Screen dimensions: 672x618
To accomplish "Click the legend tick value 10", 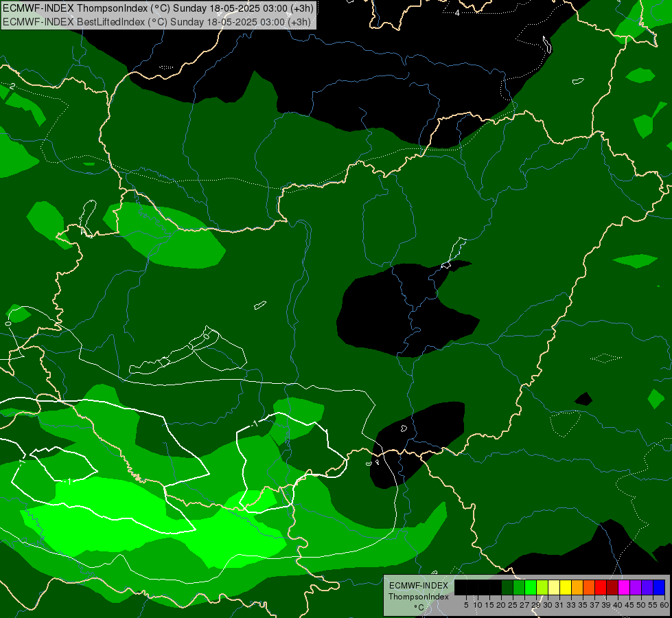I will (478, 605).
